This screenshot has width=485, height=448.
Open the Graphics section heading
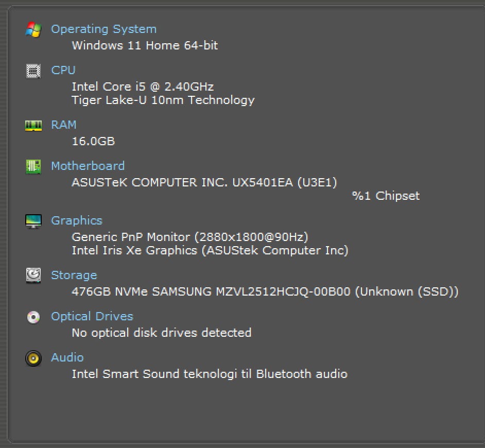[77, 220]
